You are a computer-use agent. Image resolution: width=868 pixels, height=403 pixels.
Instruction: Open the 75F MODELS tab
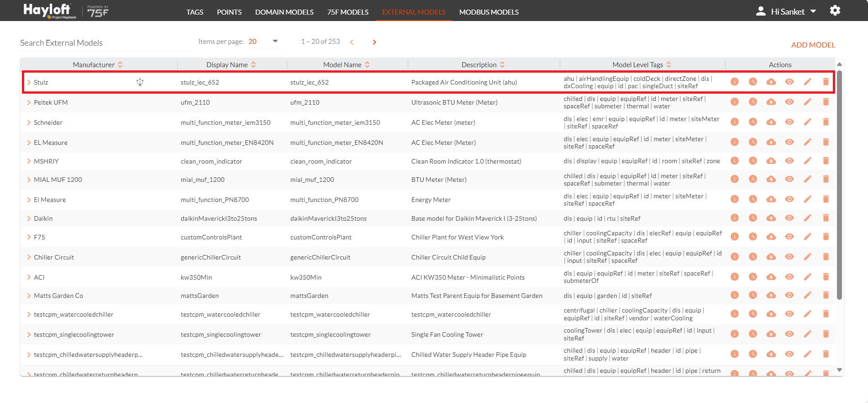(x=348, y=12)
